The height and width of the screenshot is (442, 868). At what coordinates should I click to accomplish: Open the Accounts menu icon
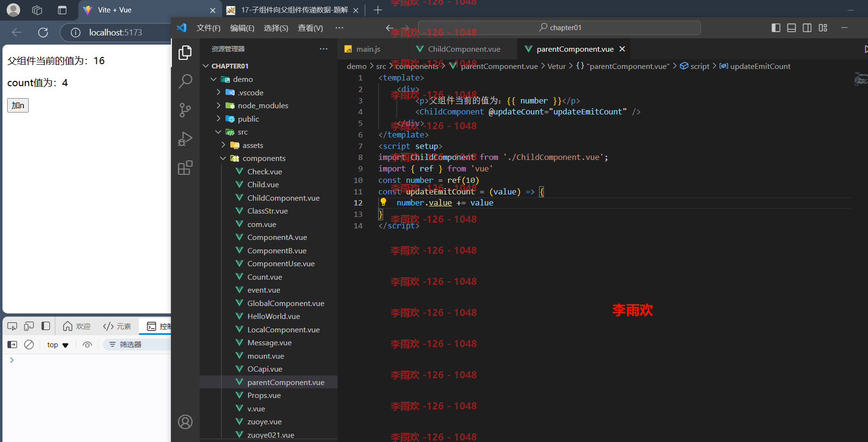pyautogui.click(x=185, y=422)
